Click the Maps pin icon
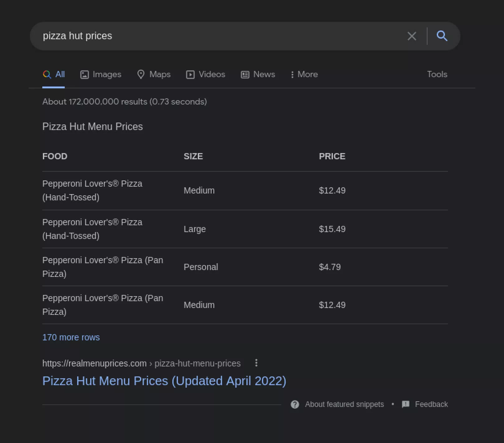The width and height of the screenshot is (504, 443). click(141, 74)
